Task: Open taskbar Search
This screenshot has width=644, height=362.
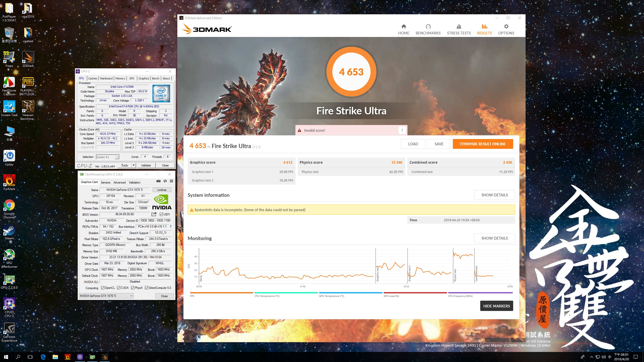Action: coord(18,357)
